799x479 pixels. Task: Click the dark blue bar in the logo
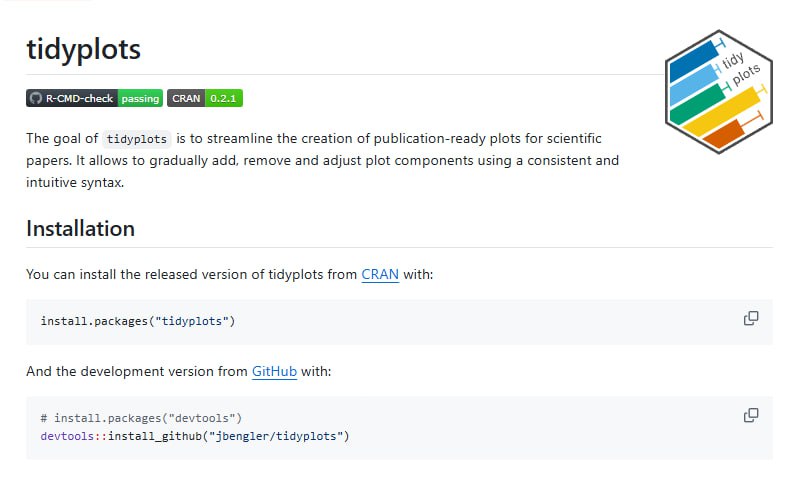(691, 66)
